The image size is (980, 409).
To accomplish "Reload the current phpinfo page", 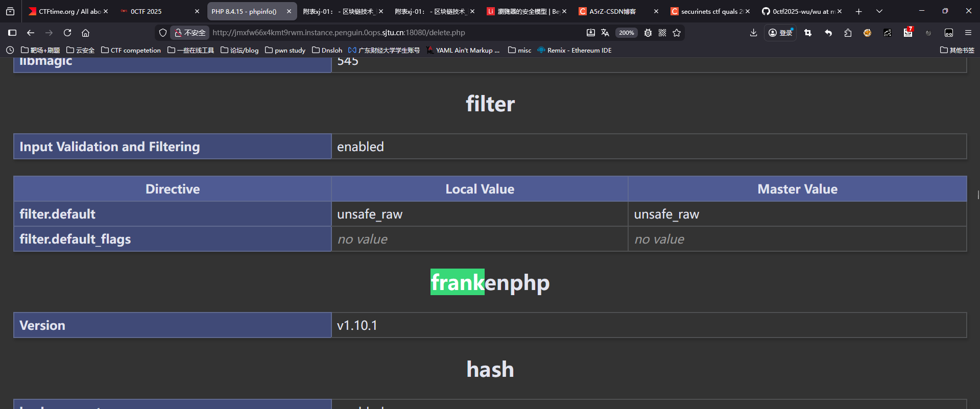I will [x=67, y=33].
